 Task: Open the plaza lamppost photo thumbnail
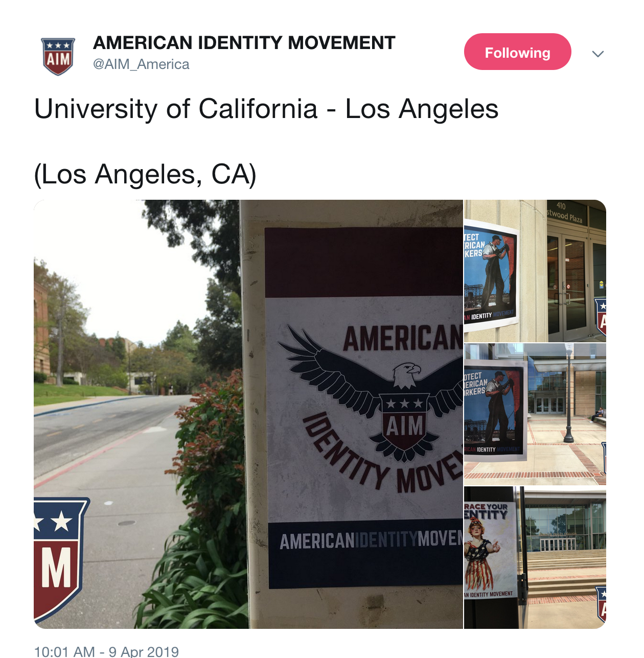pyautogui.click(x=535, y=414)
